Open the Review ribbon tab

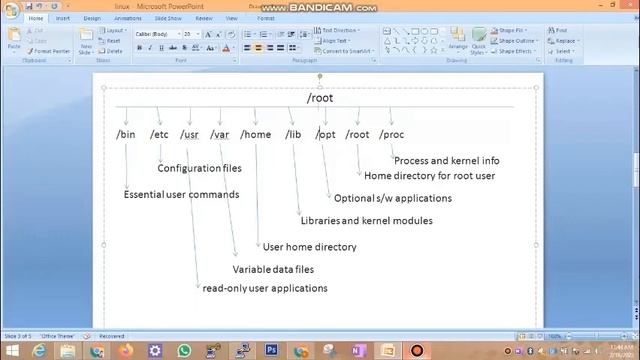click(204, 18)
